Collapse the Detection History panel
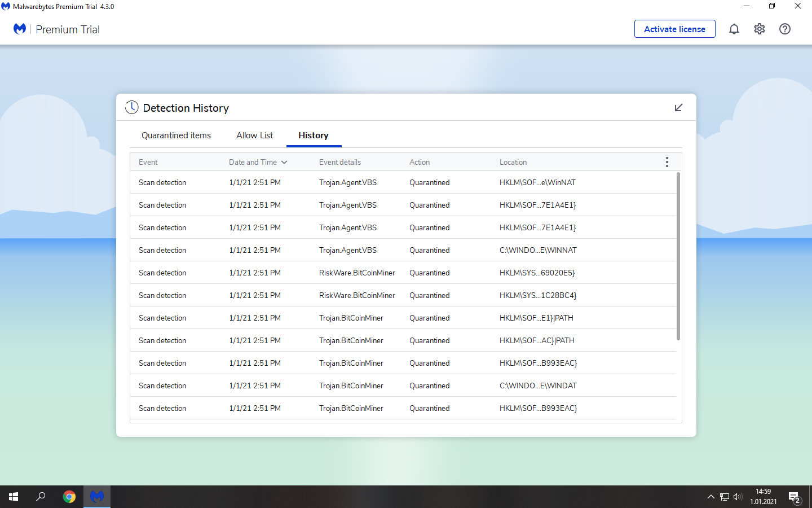Viewport: 812px width, 508px height. click(x=678, y=107)
